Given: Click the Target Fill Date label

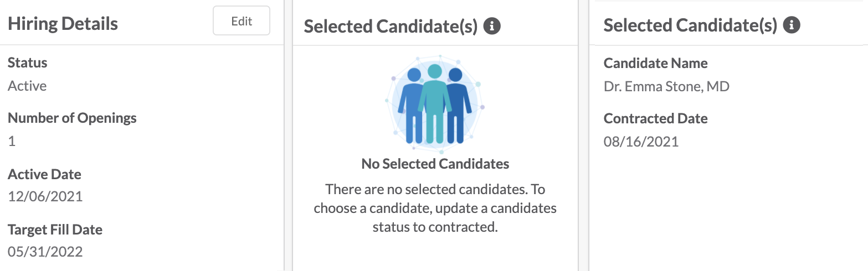Looking at the screenshot, I should click(x=55, y=230).
